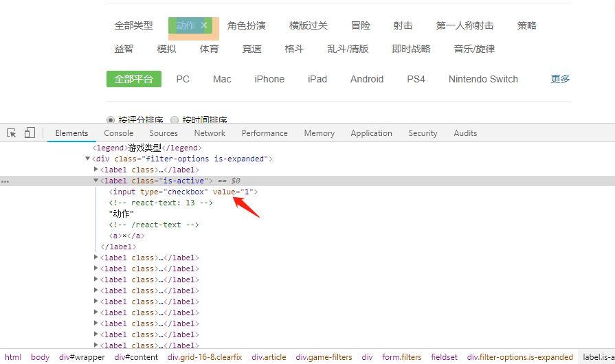This screenshot has width=615, height=364.
Task: Click html in the breadcrumb bar
Action: coord(13,357)
